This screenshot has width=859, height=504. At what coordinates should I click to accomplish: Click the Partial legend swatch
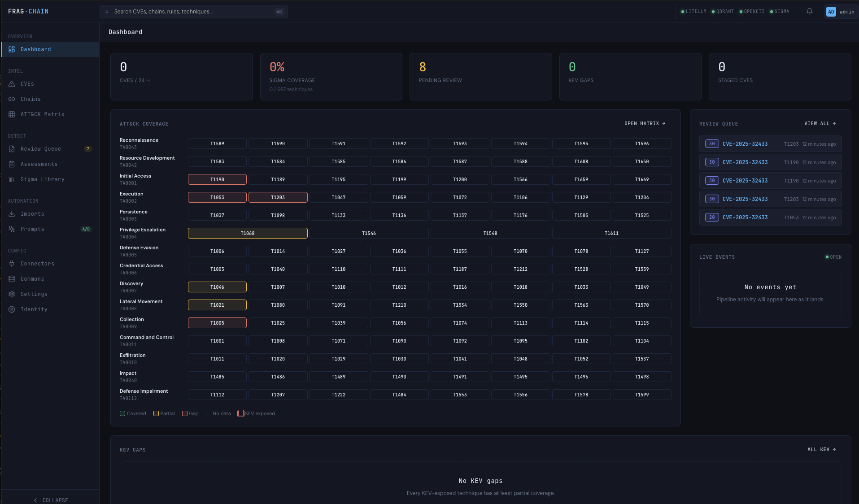point(156,413)
